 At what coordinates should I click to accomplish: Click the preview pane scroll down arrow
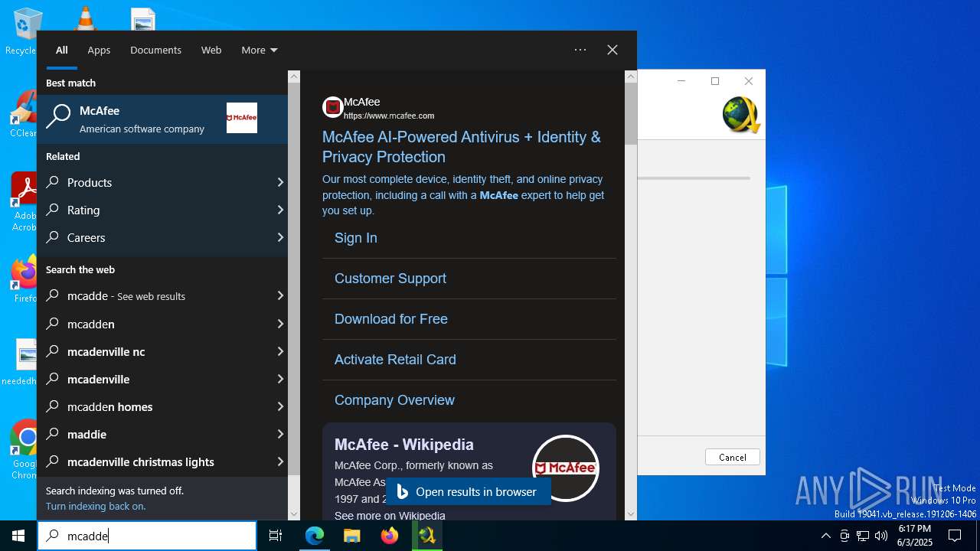pos(631,514)
